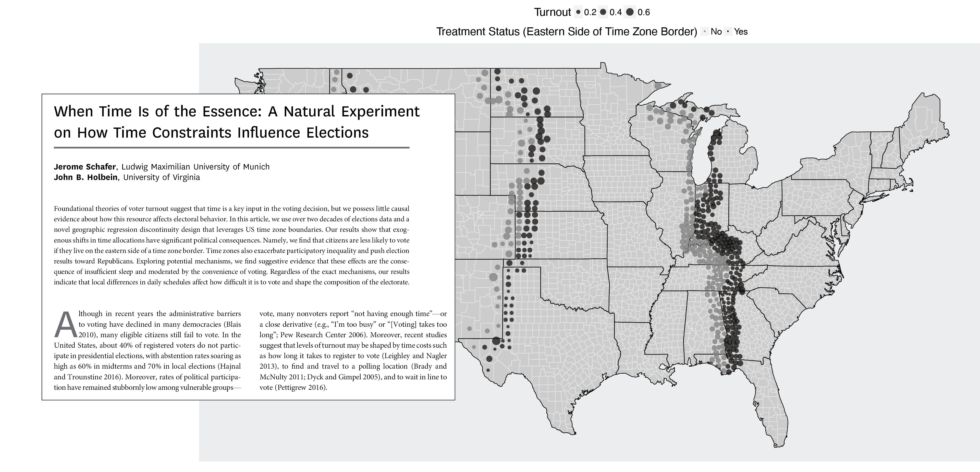Click the 0.2 turnout legend dot
Image resolution: width=980 pixels, height=472 pixels.
(x=578, y=12)
